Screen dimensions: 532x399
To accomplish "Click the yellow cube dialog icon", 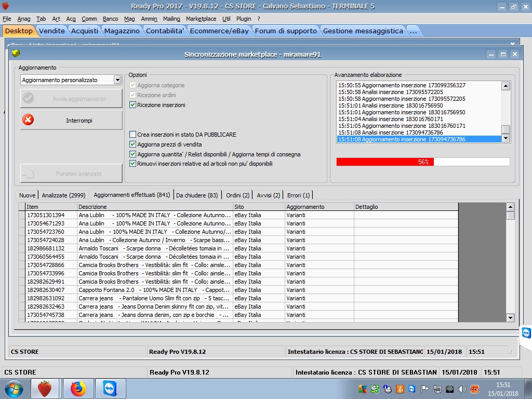I will (16, 54).
